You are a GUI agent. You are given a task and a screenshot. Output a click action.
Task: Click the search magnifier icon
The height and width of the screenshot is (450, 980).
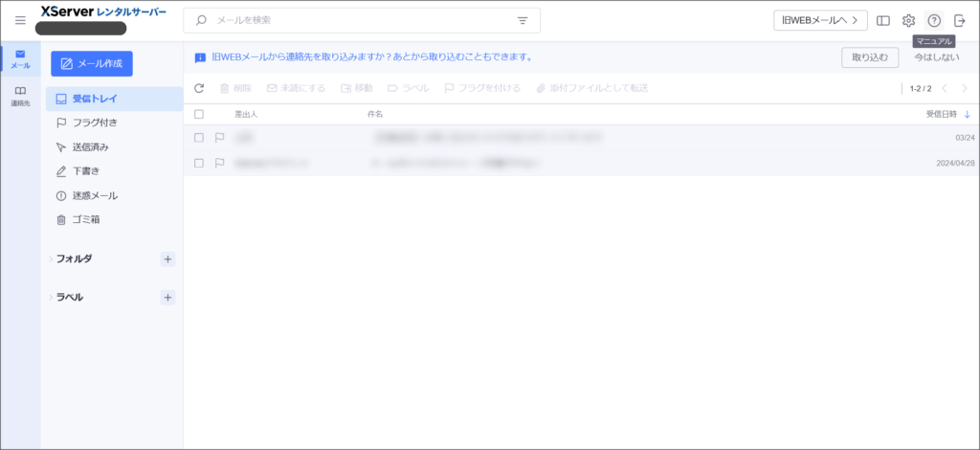click(x=201, y=20)
